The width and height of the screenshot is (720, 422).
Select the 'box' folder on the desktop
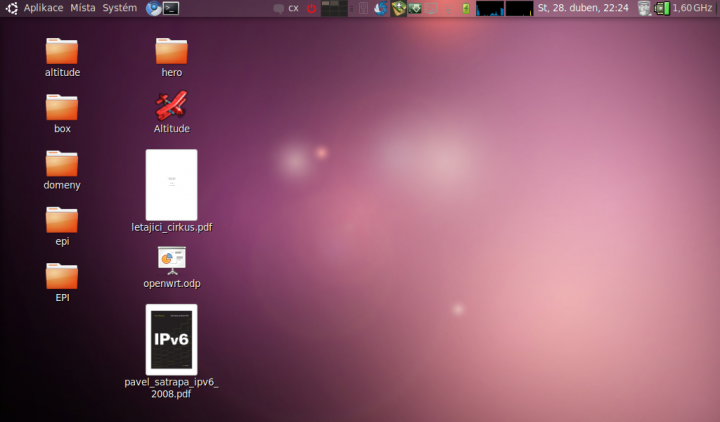click(x=62, y=107)
